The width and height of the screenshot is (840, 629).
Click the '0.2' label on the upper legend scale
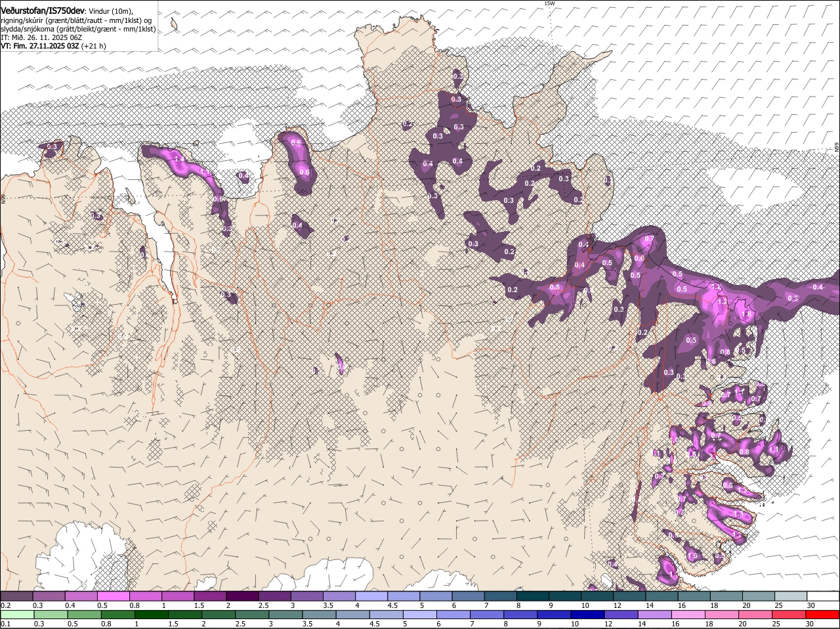tap(5, 605)
